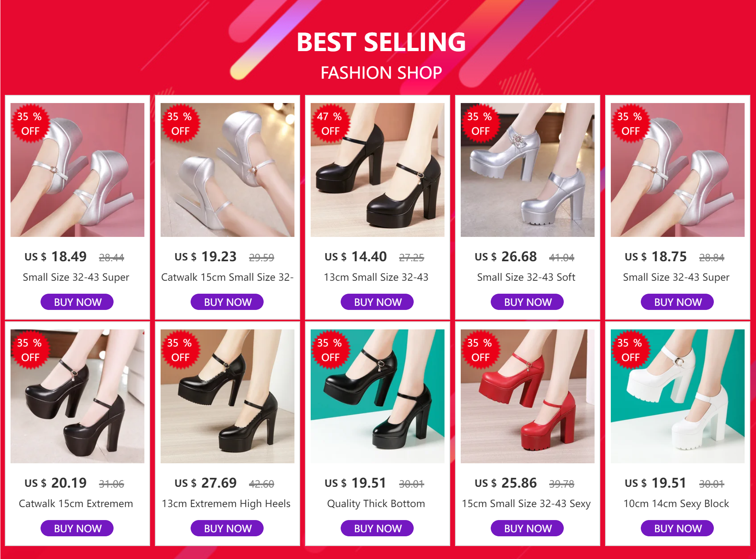The width and height of the screenshot is (756, 559).
Task: Open the 13cm Small Size 32-43 title link
Action: tap(376, 277)
